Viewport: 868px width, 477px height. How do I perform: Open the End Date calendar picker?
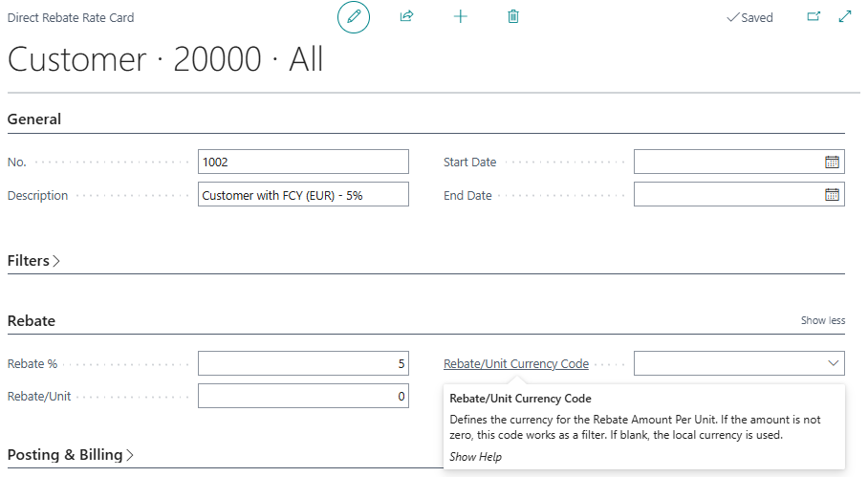[832, 195]
